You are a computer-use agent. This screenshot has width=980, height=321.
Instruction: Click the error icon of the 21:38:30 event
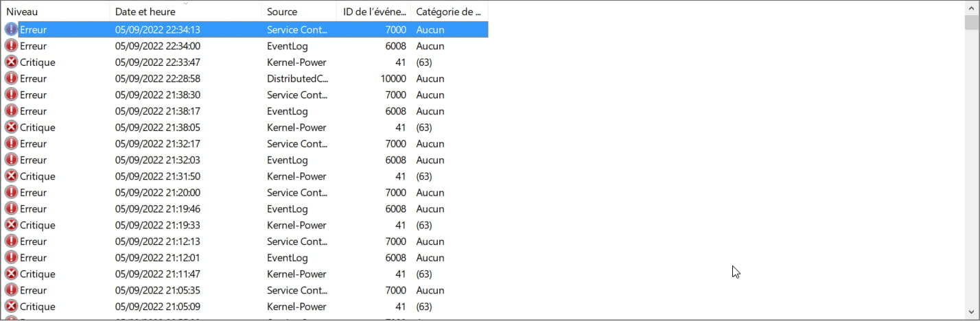point(11,95)
